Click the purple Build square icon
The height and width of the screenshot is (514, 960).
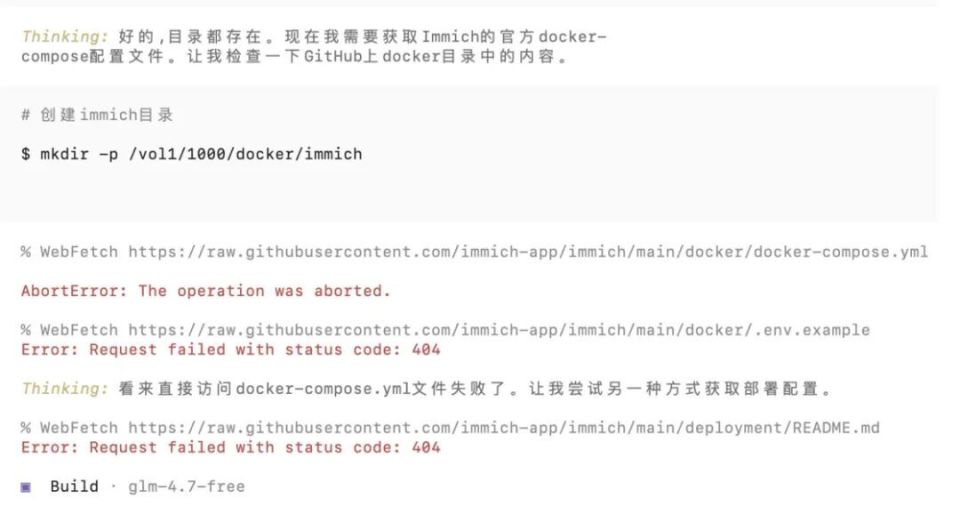[x=27, y=487]
